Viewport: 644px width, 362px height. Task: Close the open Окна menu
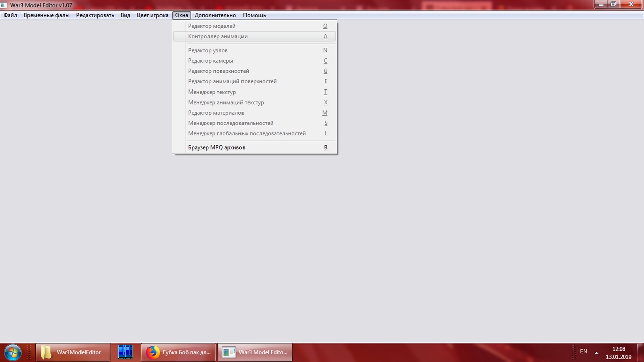(181, 15)
